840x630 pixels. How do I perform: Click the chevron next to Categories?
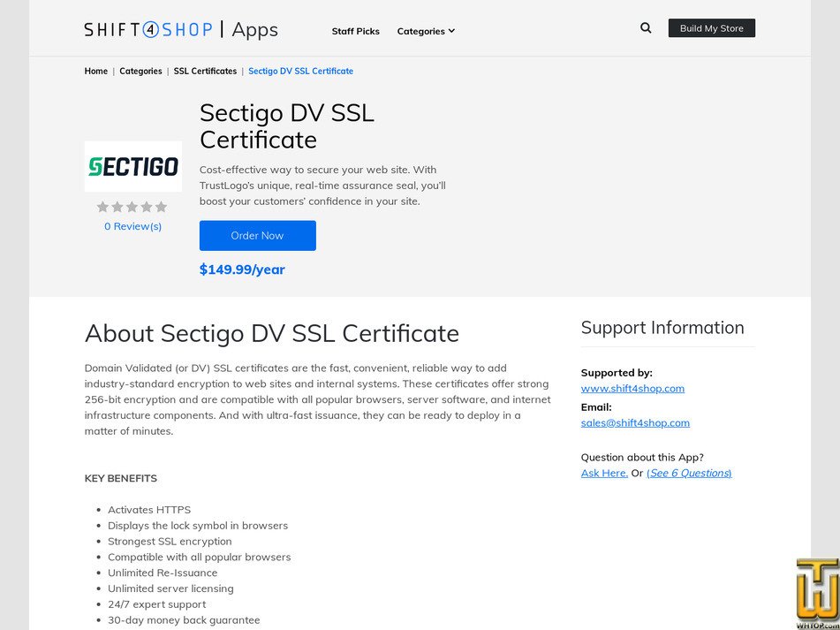450,31
